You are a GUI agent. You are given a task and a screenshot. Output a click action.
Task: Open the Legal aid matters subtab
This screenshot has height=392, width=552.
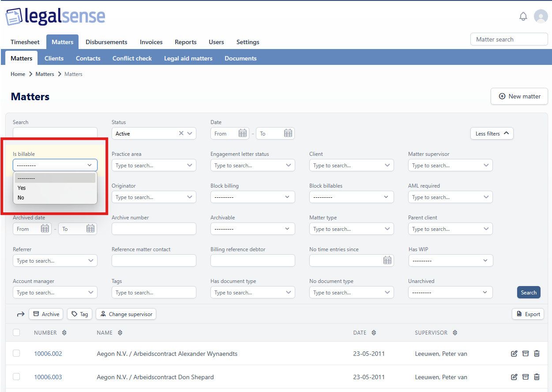coord(188,58)
